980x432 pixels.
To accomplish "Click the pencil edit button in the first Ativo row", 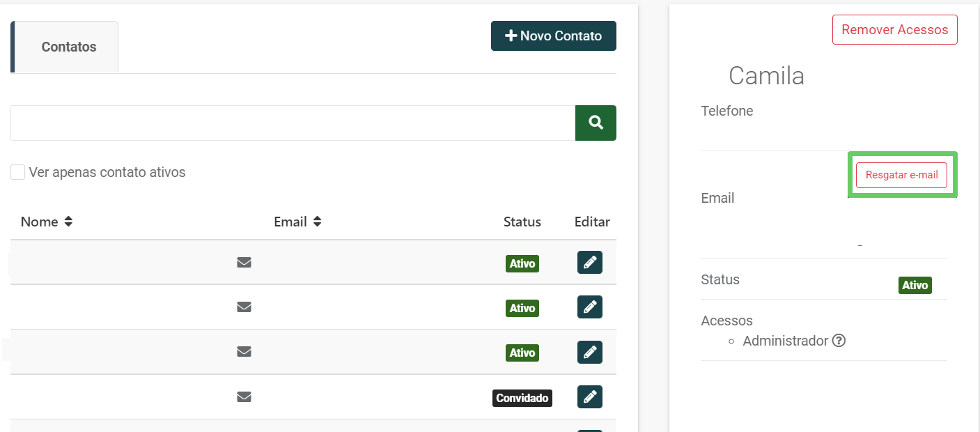I will point(590,263).
